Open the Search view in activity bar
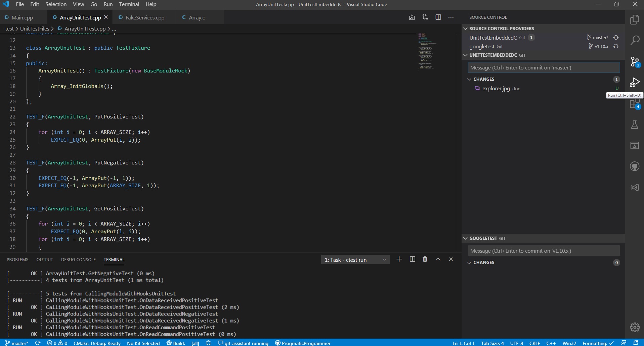644x346 pixels. coord(634,41)
